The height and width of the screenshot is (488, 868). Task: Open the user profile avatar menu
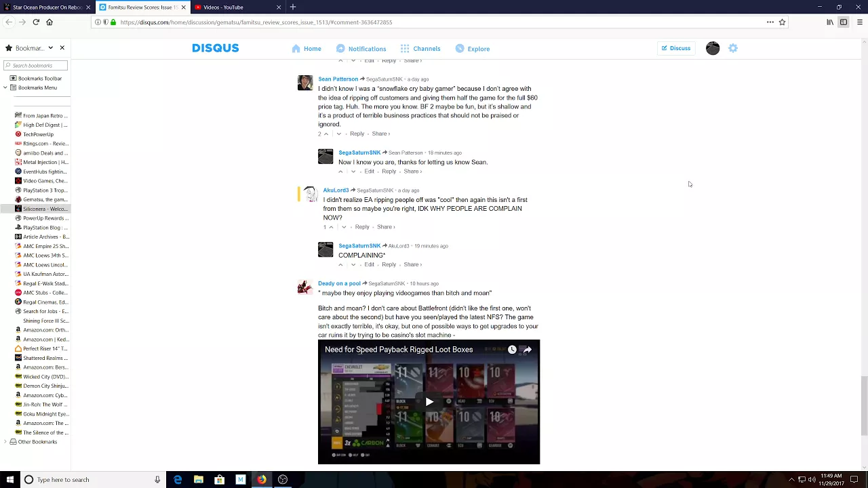[x=713, y=48]
